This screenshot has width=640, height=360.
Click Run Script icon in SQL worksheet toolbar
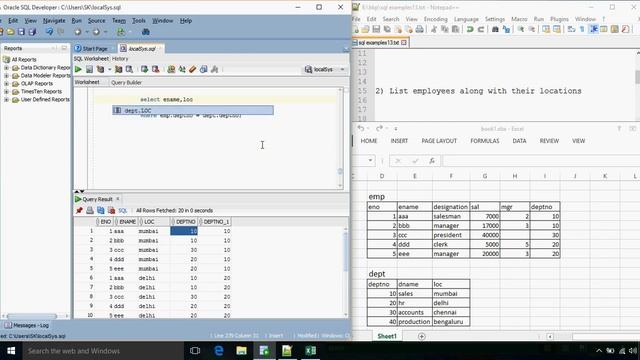89,69
